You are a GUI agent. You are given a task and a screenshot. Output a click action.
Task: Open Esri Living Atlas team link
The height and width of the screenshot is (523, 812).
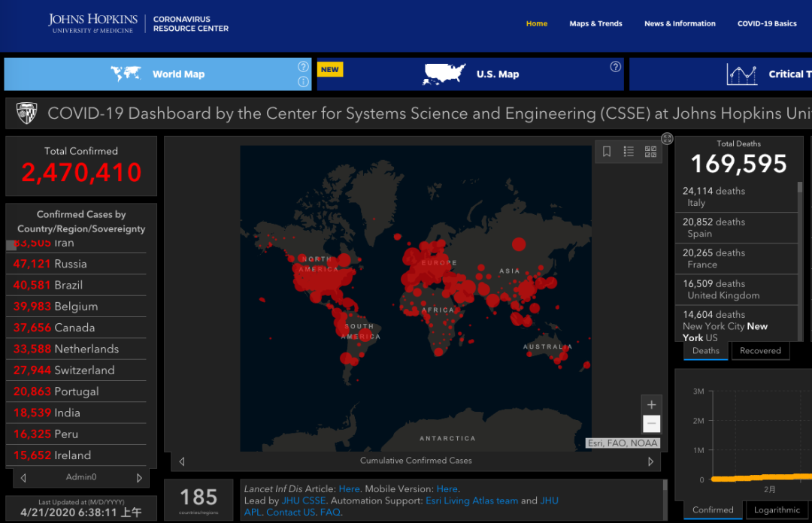(471, 500)
